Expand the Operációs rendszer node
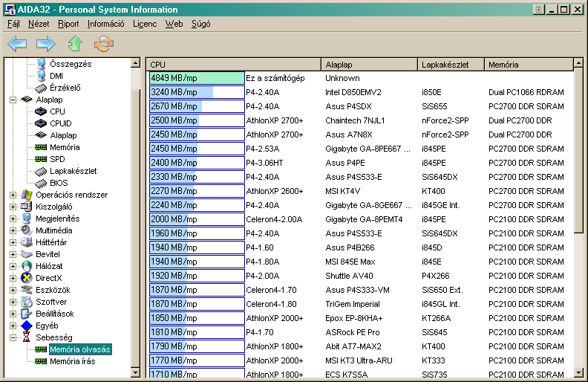This screenshot has height=382, width=588. tap(13, 195)
